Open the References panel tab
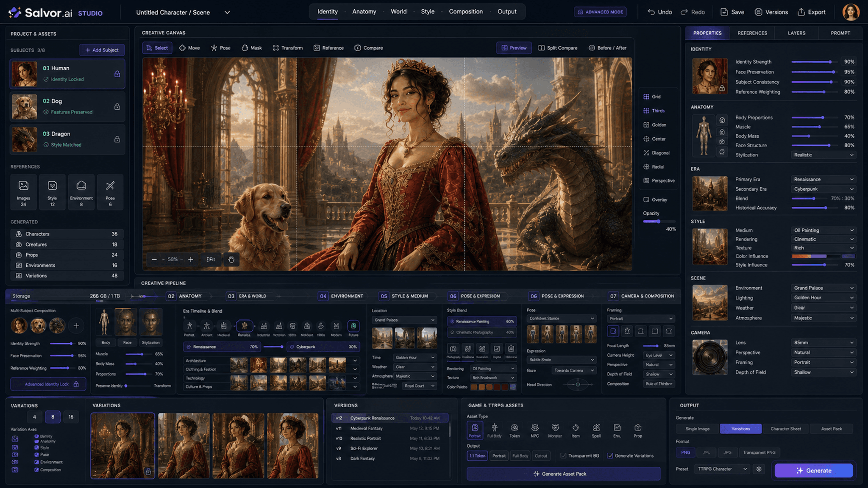The width and height of the screenshot is (868, 488). pyautogui.click(x=752, y=33)
